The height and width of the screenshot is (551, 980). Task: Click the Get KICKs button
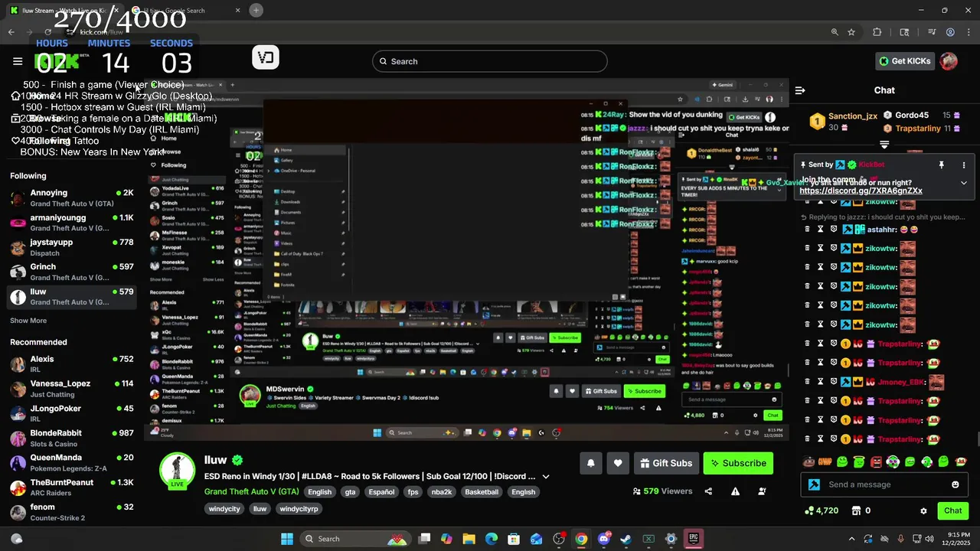coord(904,61)
